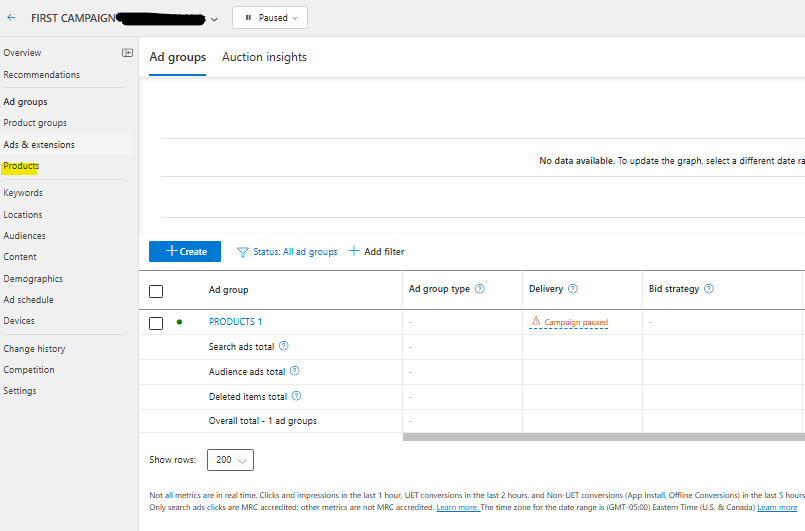Open Audiences in sidebar
805x531 pixels.
pyautogui.click(x=24, y=236)
